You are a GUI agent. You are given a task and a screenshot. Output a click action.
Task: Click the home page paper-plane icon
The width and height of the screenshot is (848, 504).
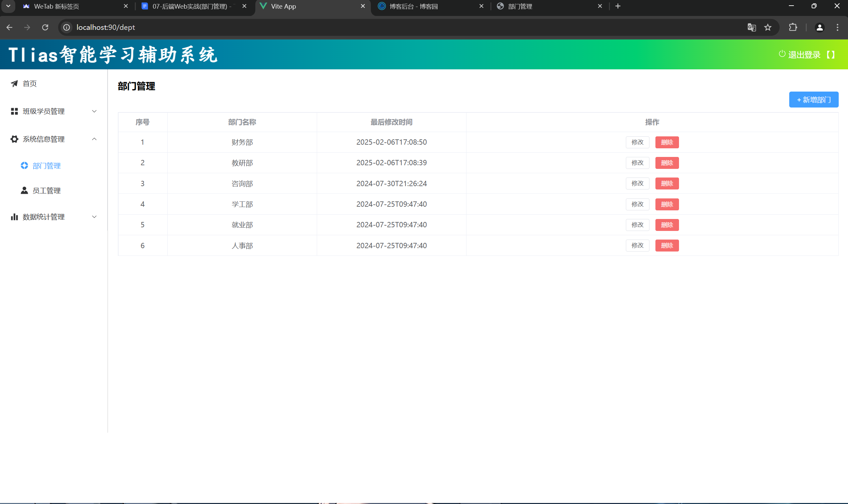14,84
